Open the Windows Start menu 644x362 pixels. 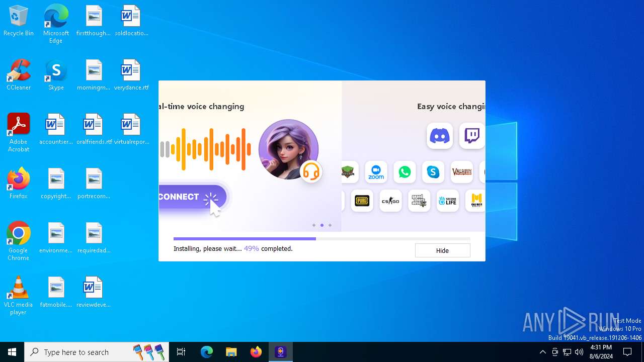(x=12, y=352)
